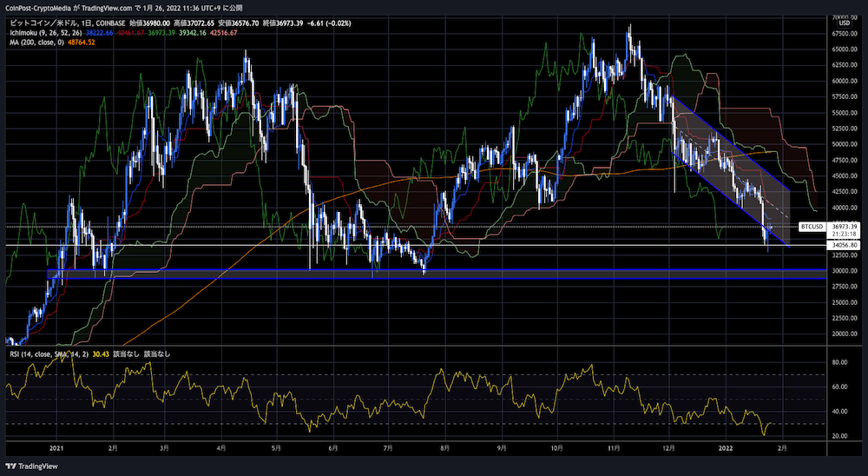The width and height of the screenshot is (868, 476).
Task: Click the BTCUSD symbol price tag
Action: point(812,227)
